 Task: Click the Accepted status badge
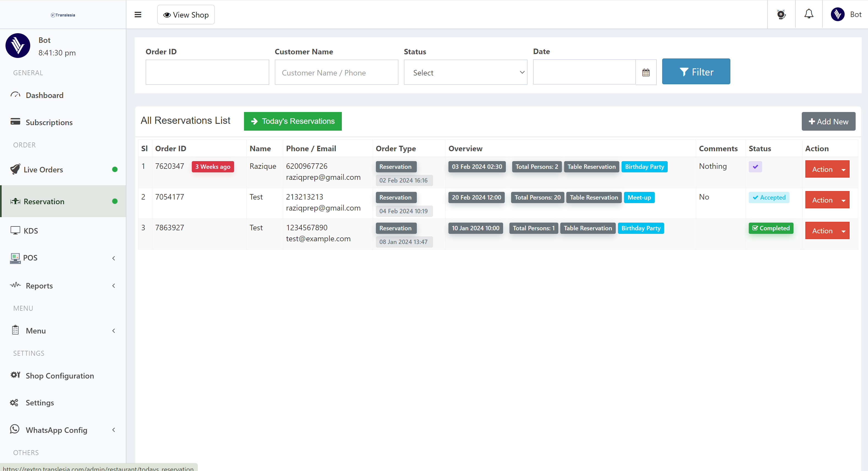coord(769,198)
